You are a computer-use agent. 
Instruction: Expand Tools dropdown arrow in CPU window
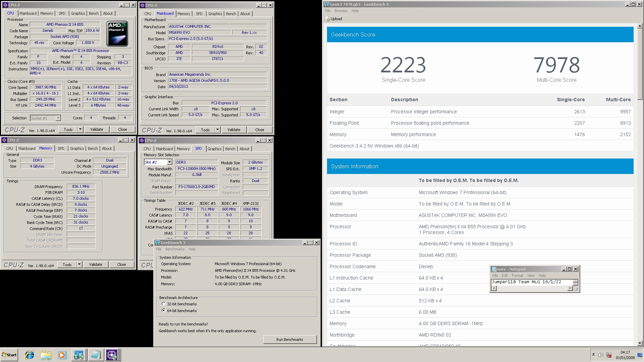[x=80, y=129]
